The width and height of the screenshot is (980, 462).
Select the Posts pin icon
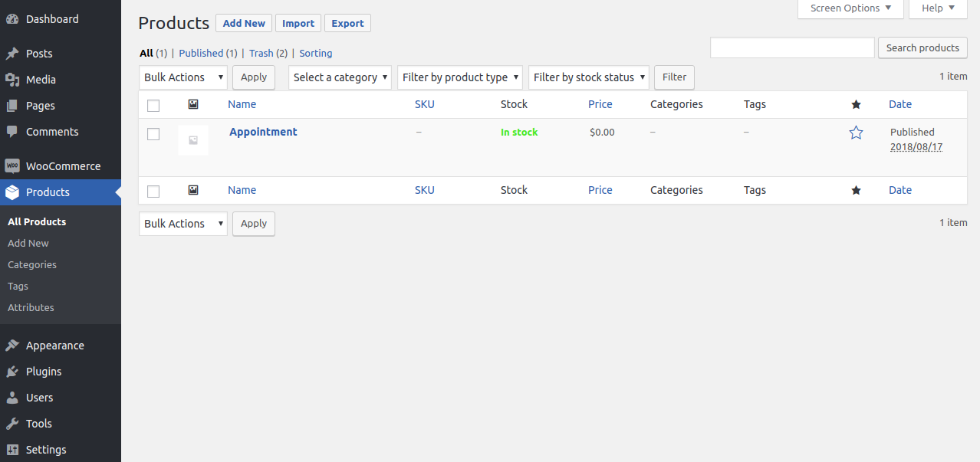[12, 53]
